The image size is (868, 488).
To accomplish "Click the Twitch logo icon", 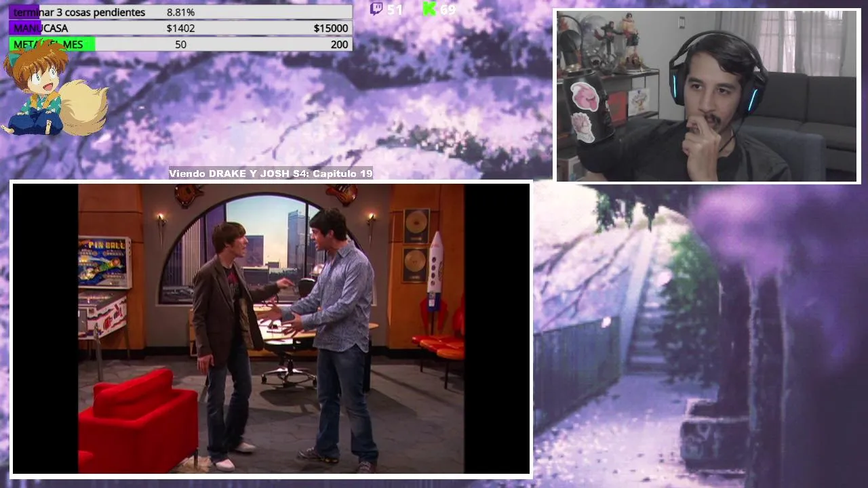I will pyautogui.click(x=376, y=9).
